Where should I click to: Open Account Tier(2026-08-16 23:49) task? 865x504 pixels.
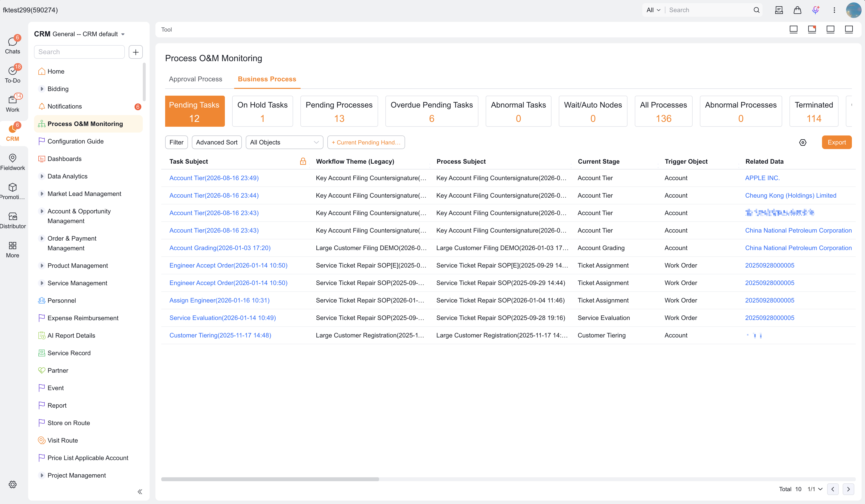pos(214,178)
